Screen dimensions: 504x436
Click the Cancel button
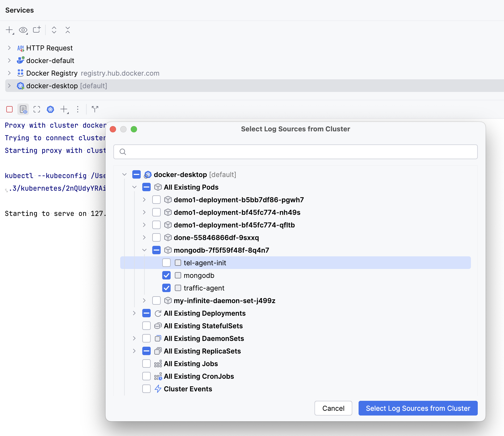coord(333,408)
